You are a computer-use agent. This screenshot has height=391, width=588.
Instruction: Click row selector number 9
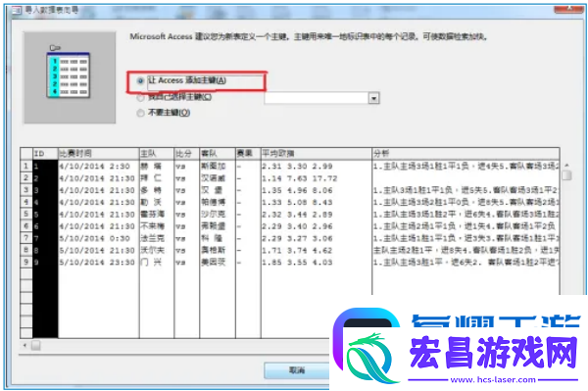26,262
